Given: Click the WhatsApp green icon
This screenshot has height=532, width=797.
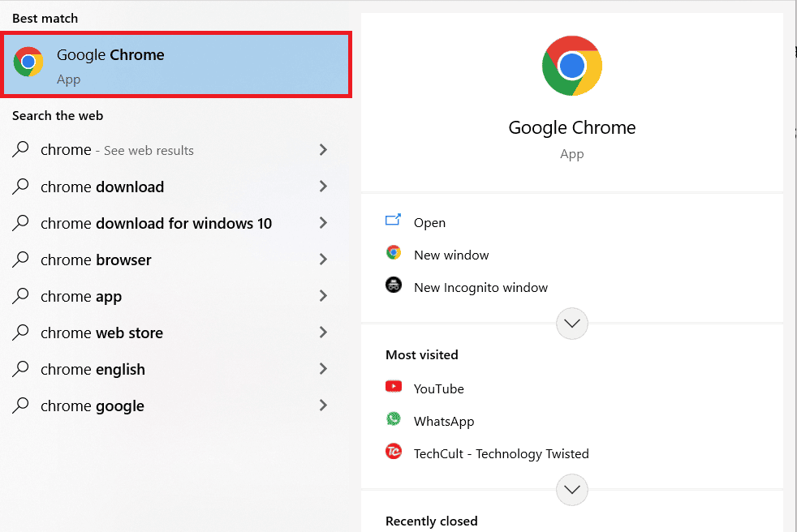Looking at the screenshot, I should point(394,418).
